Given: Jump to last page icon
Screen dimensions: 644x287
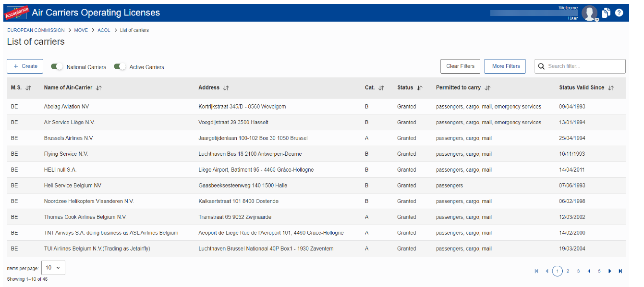Looking at the screenshot, I should 620,271.
